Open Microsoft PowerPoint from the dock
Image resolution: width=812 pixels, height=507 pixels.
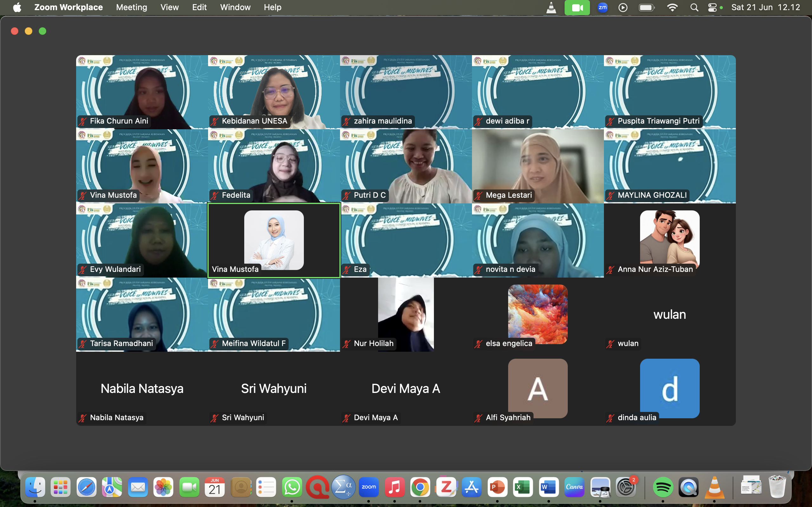497,487
